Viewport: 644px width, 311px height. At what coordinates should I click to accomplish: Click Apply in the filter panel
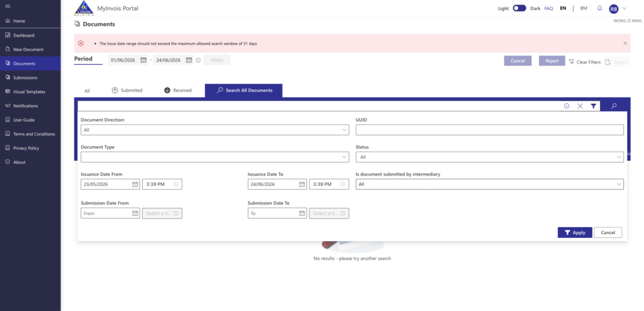click(x=575, y=232)
